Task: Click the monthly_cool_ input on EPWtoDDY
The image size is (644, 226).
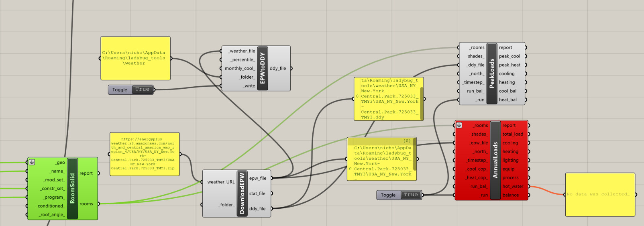Action: click(x=240, y=68)
